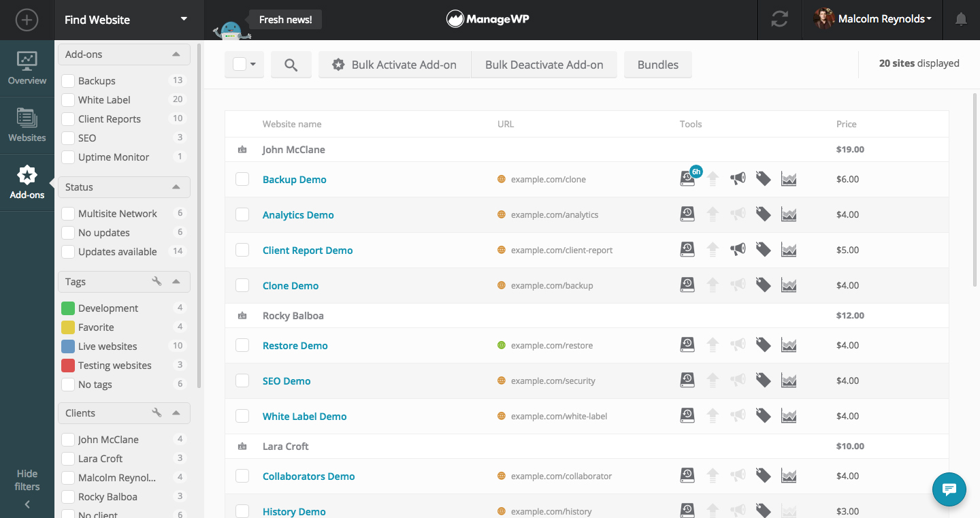Check the Backups add-on filter
Screen dimensions: 980x518
pos(68,80)
